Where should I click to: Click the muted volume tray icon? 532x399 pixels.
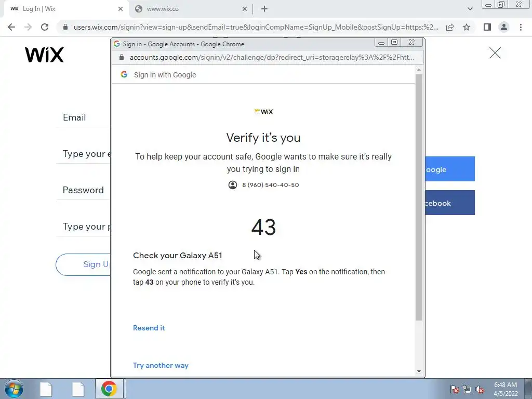point(480,389)
